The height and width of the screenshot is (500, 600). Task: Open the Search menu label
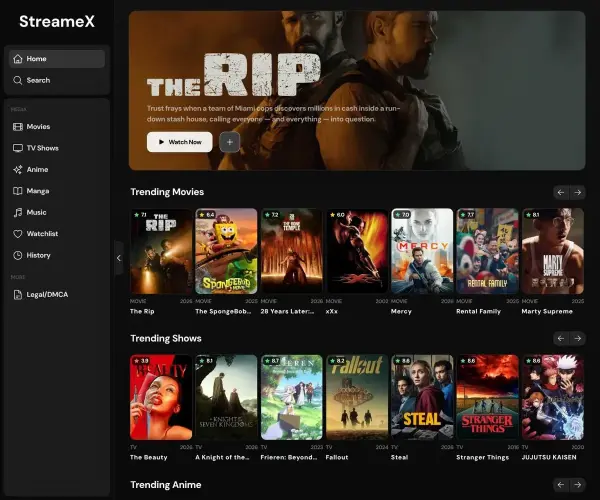(x=38, y=80)
